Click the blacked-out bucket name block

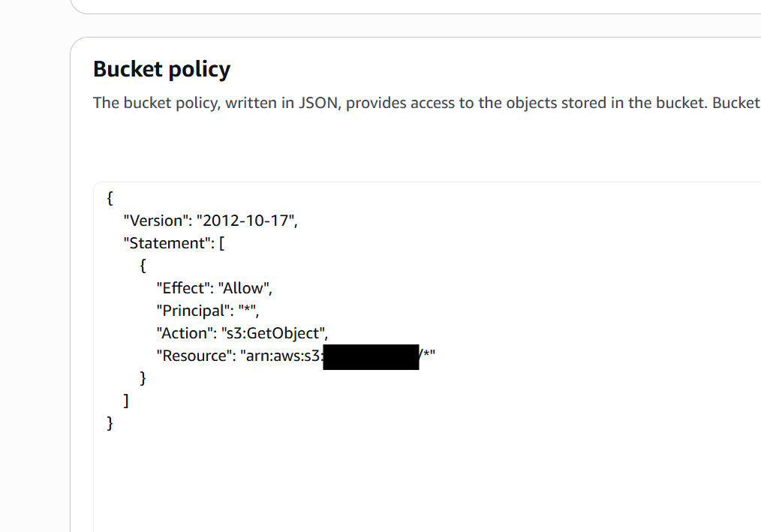[371, 356]
